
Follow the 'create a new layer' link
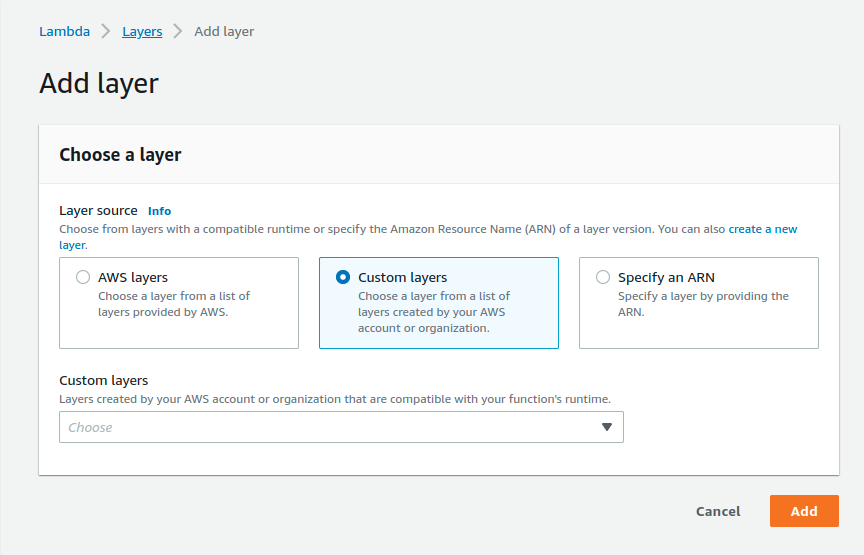(x=763, y=229)
